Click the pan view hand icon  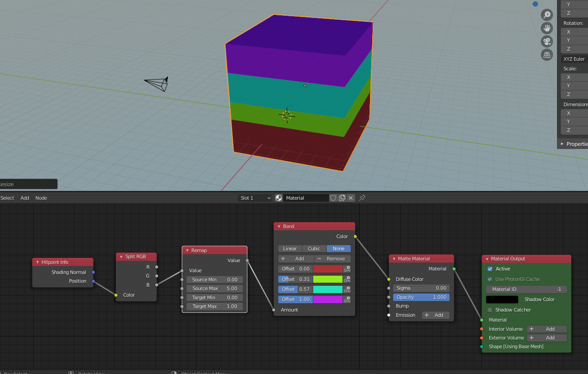pos(547,28)
